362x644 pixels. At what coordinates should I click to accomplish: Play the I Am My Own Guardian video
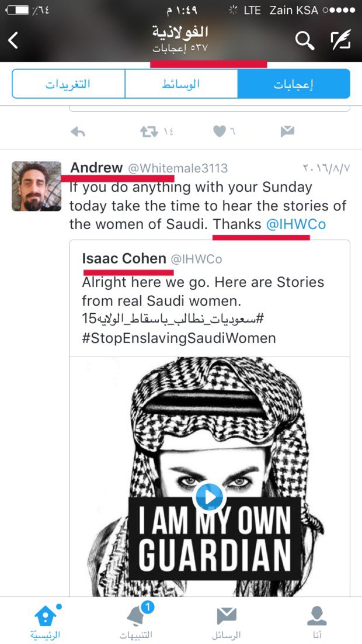click(x=210, y=497)
